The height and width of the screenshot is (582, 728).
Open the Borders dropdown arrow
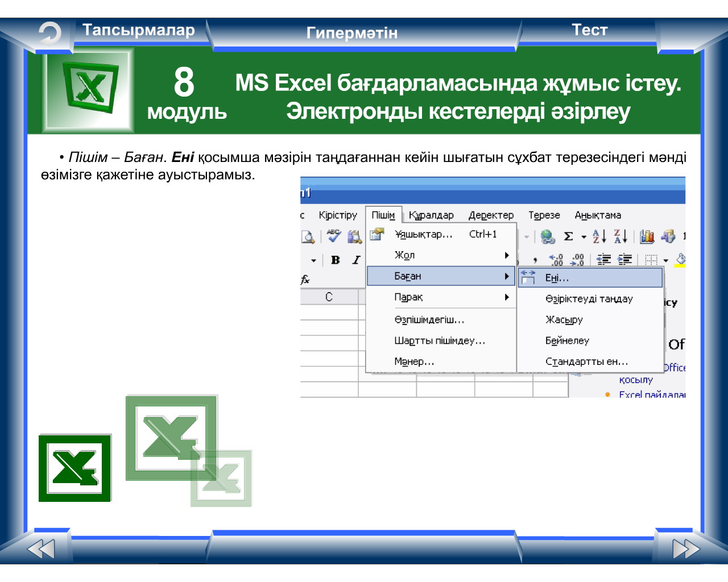click(665, 261)
